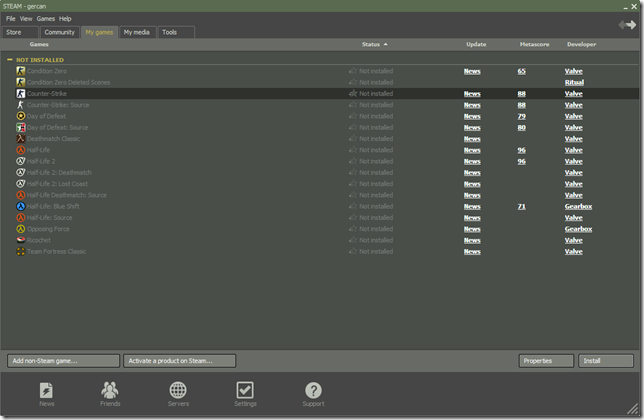Open the News link for Counter-Strike
644x420 pixels.
pos(472,94)
